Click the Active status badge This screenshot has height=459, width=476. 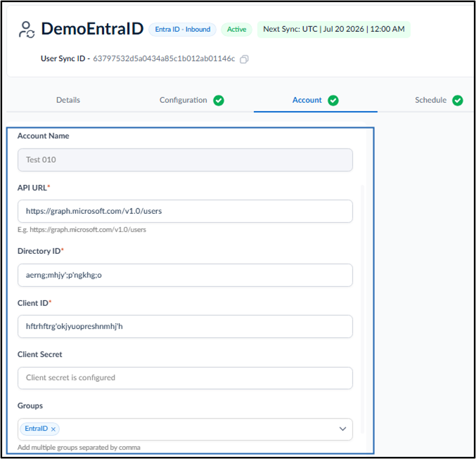(237, 30)
